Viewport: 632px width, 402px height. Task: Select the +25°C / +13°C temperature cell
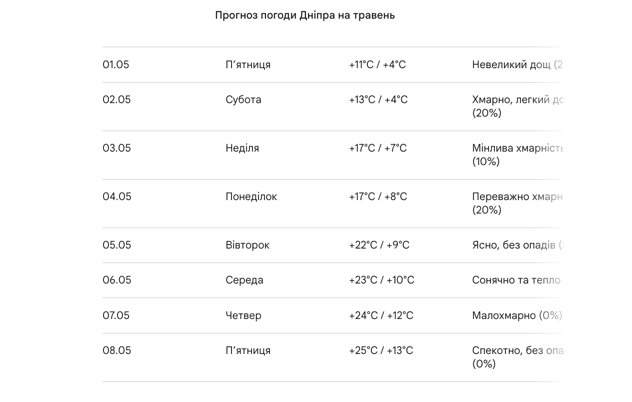381,351
